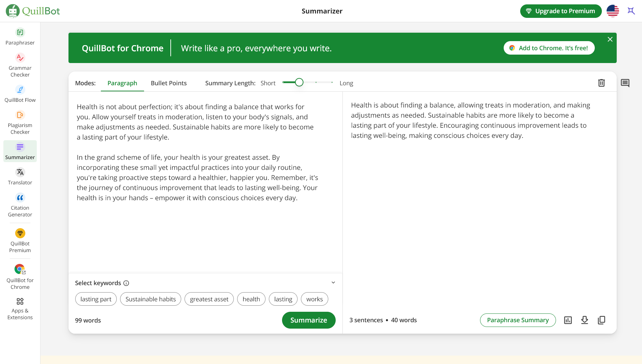
Task: Switch to Paragraph mode
Action: pyautogui.click(x=122, y=83)
